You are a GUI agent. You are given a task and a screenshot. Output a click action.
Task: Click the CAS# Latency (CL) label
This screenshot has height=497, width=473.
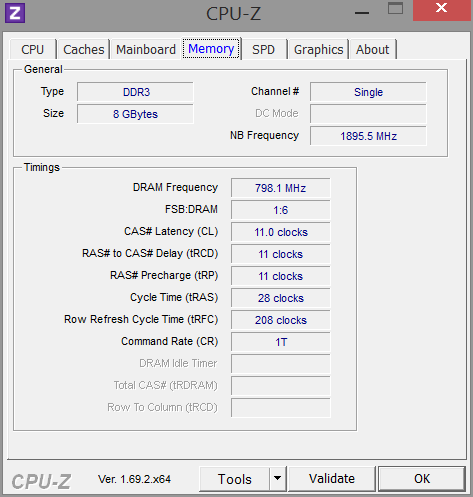[171, 232]
